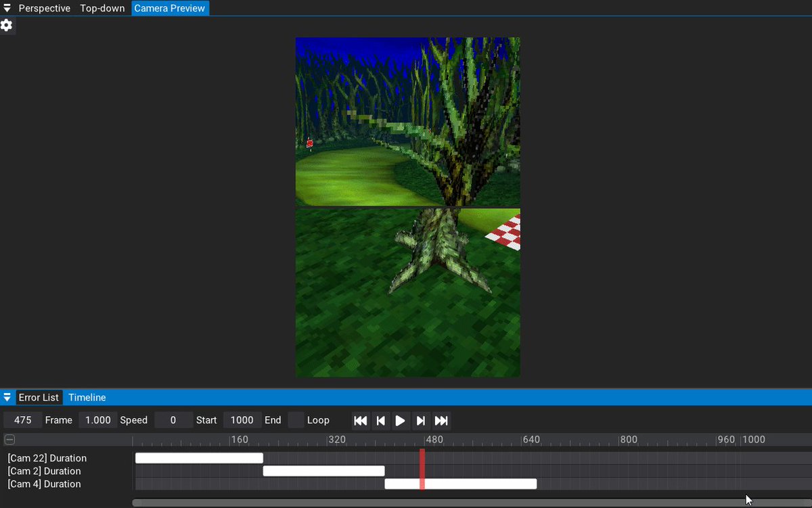The width and height of the screenshot is (812, 508).
Task: Collapse the timeline tracks with minus button
Action: coord(9,440)
